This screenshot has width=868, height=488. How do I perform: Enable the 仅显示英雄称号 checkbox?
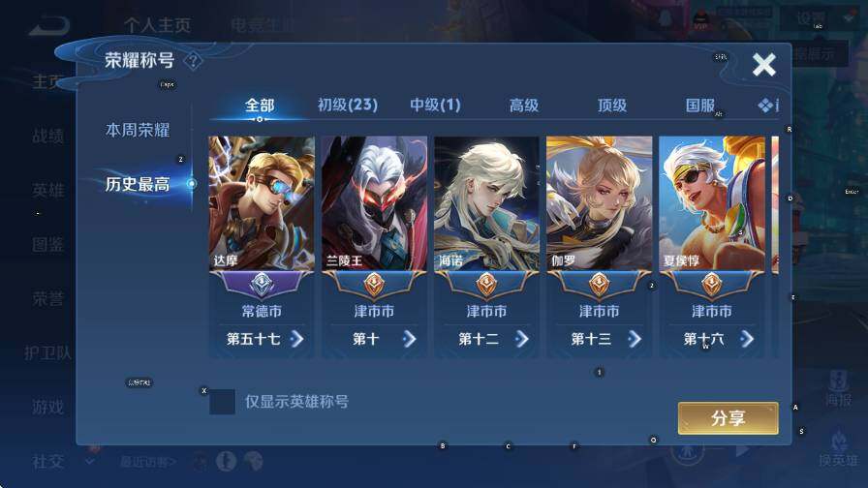222,402
